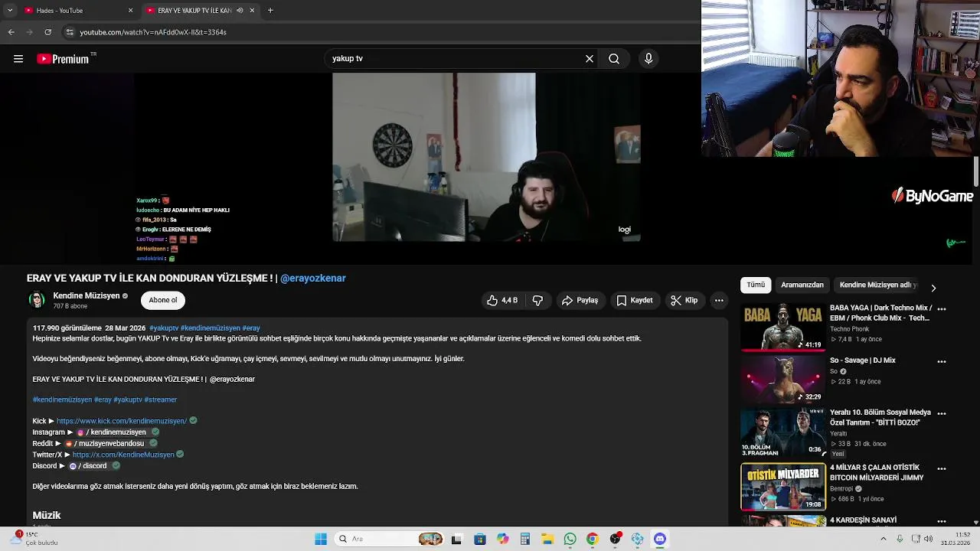Open Google Chrome from the taskbar
Screen dimensions: 980x551
pos(592,539)
